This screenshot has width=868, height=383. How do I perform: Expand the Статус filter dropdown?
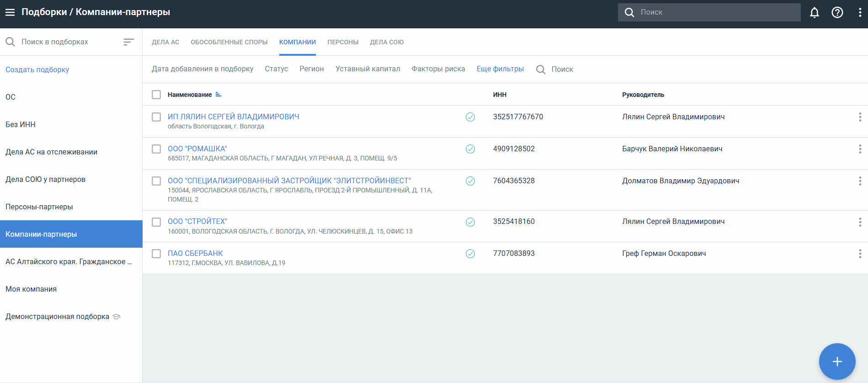[x=276, y=69]
